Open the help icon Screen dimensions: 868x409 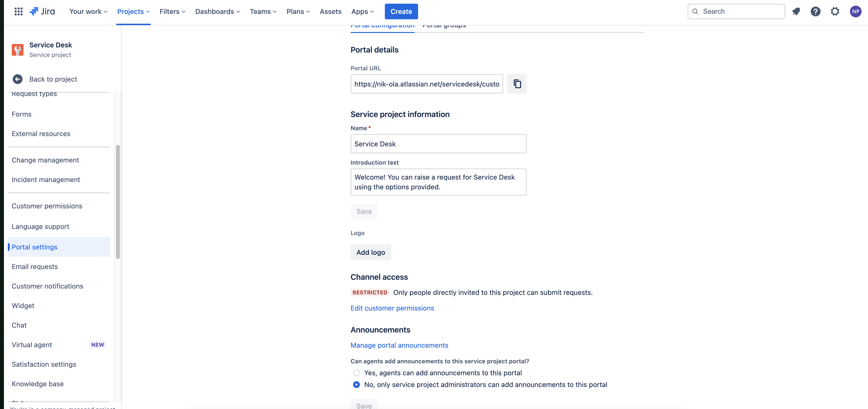816,11
